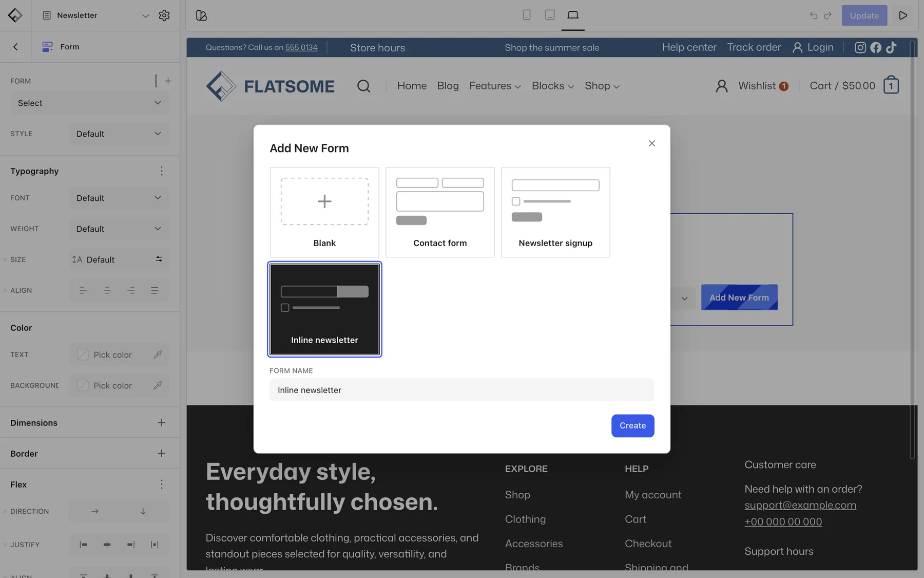The width and height of the screenshot is (924, 578).
Task: Open the Weight dropdown
Action: tap(119, 229)
